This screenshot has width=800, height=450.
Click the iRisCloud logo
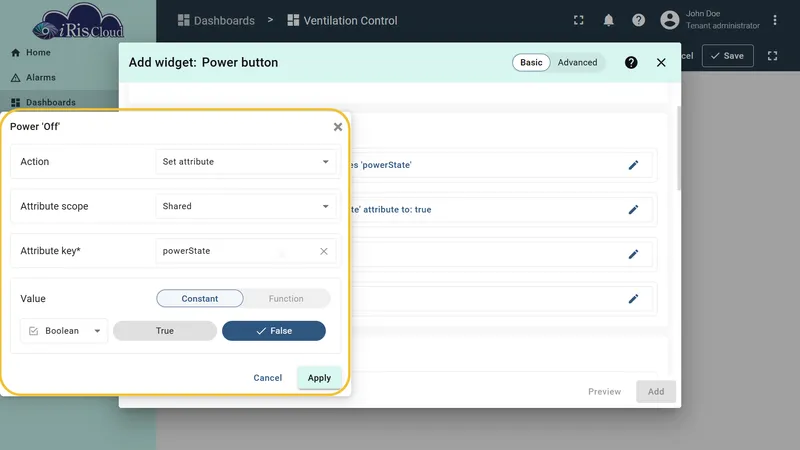79,21
